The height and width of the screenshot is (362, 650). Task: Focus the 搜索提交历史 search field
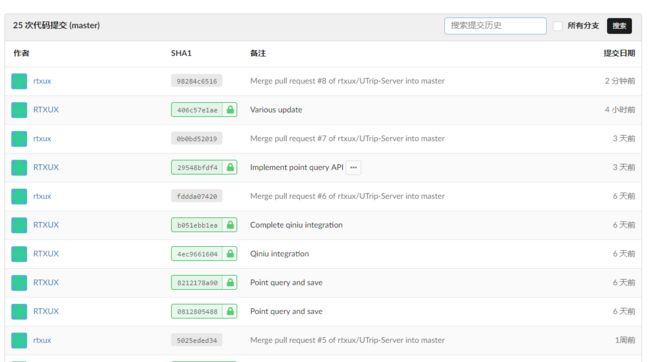tap(495, 26)
